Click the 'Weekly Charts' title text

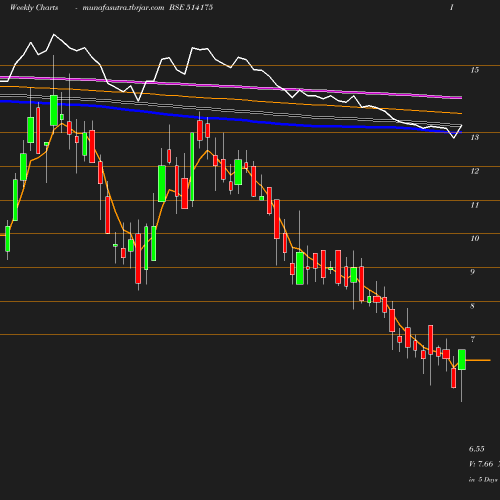point(34,8)
